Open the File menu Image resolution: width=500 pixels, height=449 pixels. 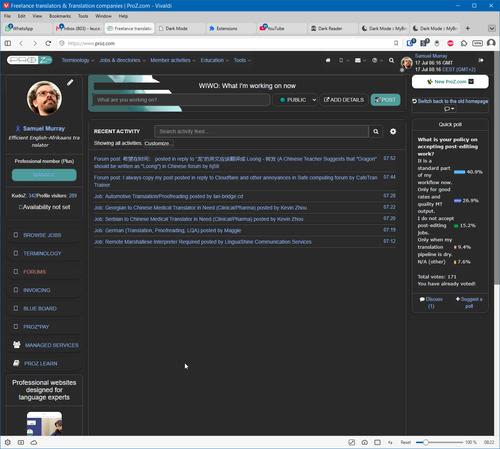click(x=7, y=16)
